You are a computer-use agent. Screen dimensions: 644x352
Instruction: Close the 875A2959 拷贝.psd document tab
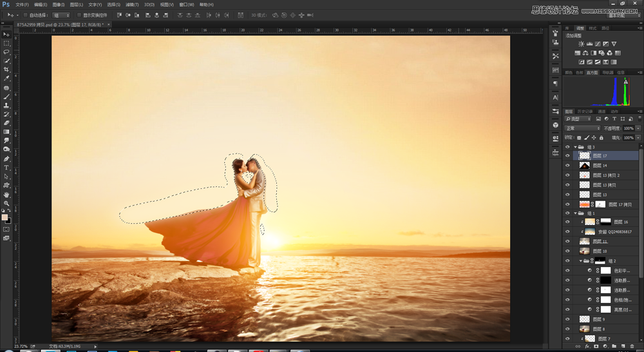click(x=109, y=24)
